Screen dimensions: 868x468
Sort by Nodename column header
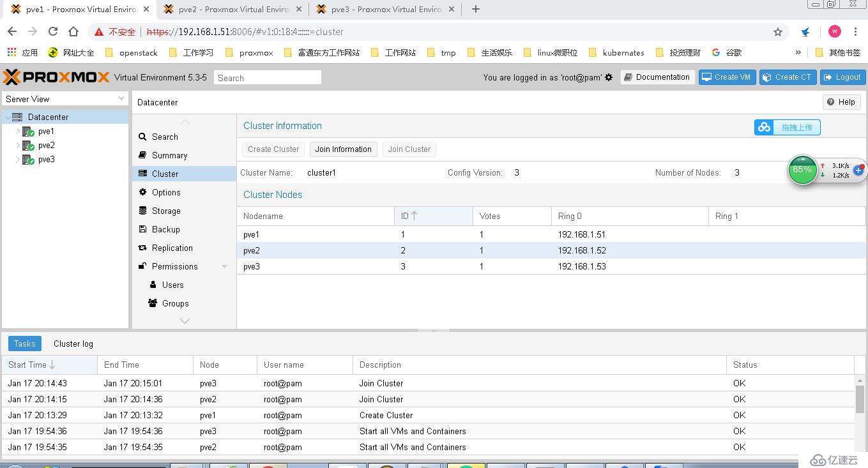click(316, 216)
